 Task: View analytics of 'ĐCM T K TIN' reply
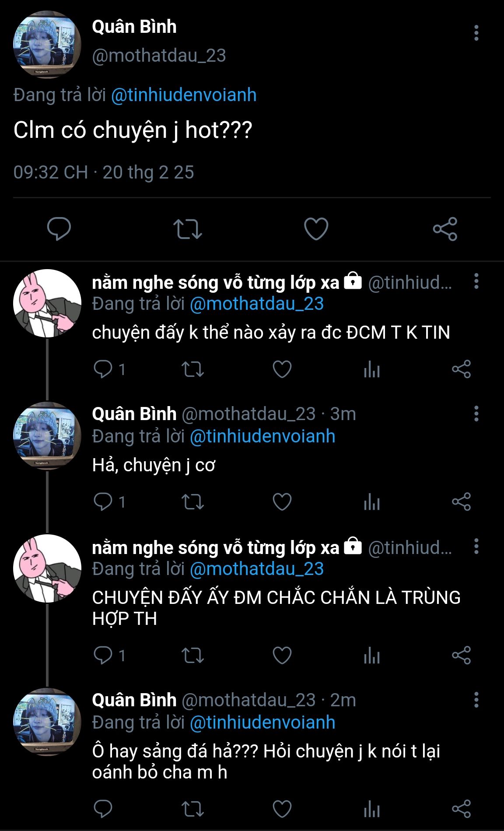click(x=371, y=369)
